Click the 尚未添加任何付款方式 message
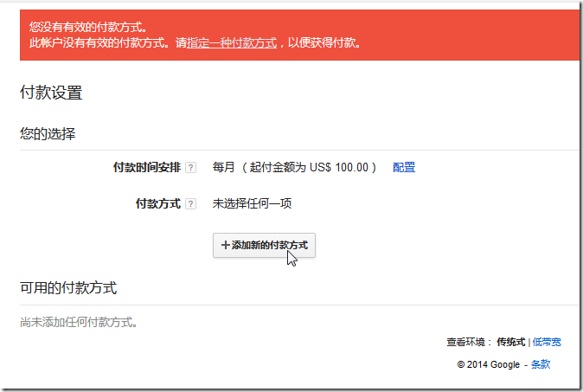Image resolution: width=583 pixels, height=392 pixels. click(x=79, y=322)
